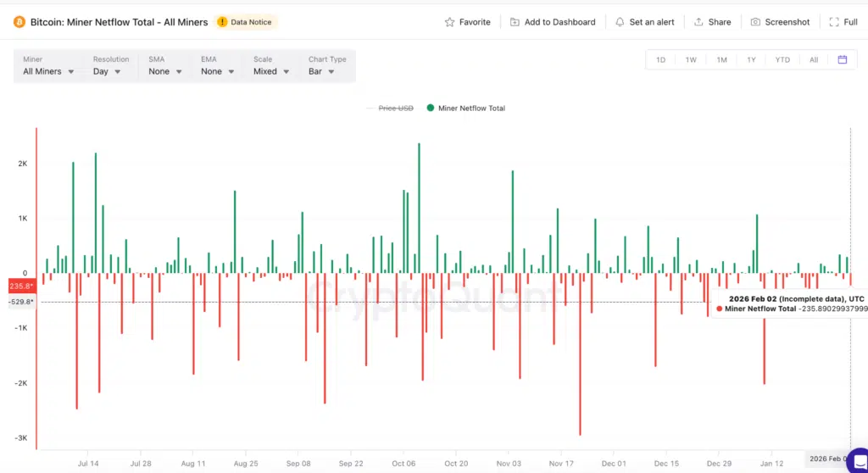Open the Resolution dropdown showing Day
868x473 pixels.
[107, 71]
